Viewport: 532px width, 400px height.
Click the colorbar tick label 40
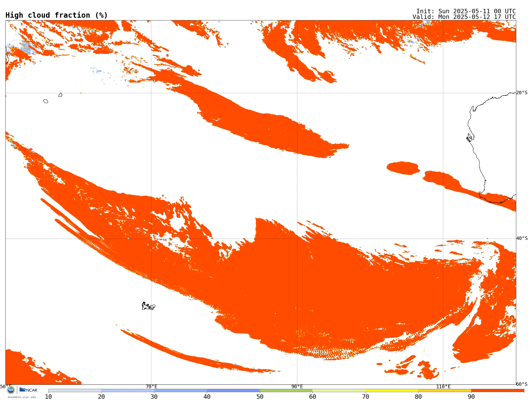(207, 397)
